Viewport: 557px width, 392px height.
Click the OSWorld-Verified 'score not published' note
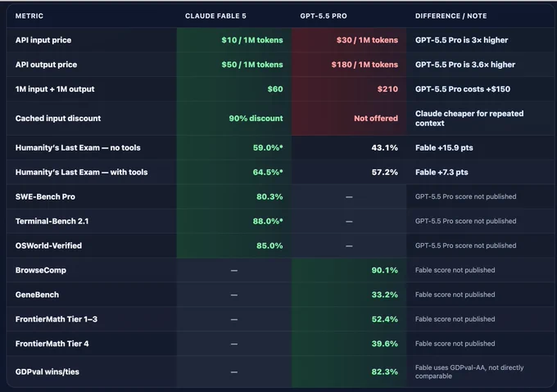465,246
